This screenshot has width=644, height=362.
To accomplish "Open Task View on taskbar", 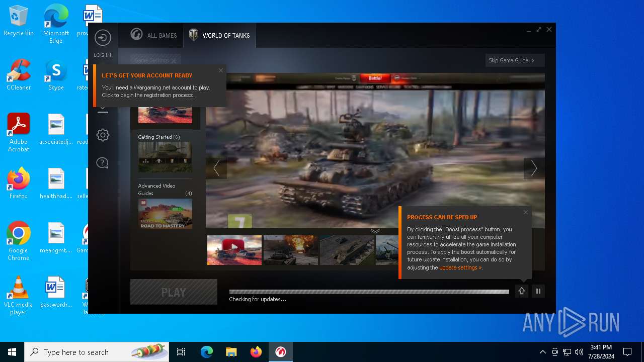I will pos(181,352).
